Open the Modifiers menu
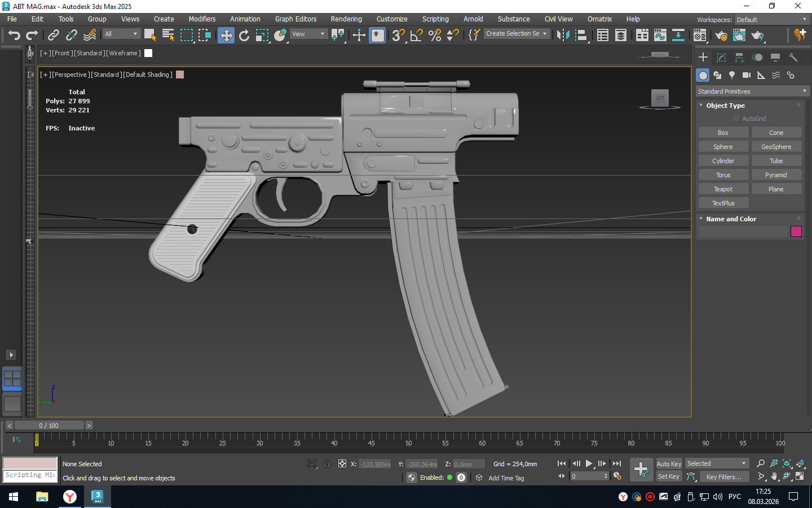 [x=202, y=19]
